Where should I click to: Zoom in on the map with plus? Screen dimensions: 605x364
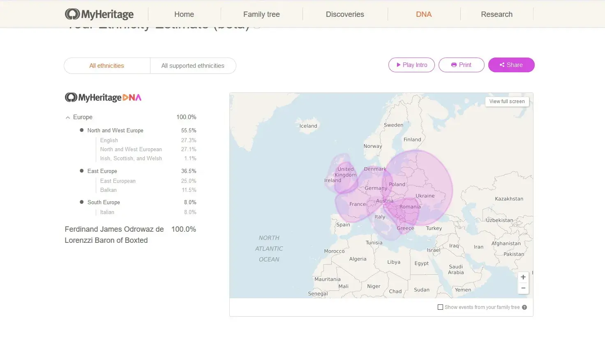tap(523, 277)
